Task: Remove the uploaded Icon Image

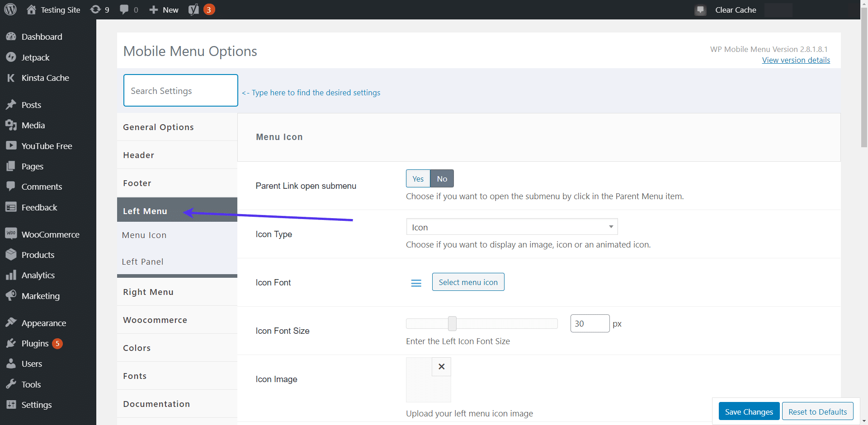Action: coord(441,367)
